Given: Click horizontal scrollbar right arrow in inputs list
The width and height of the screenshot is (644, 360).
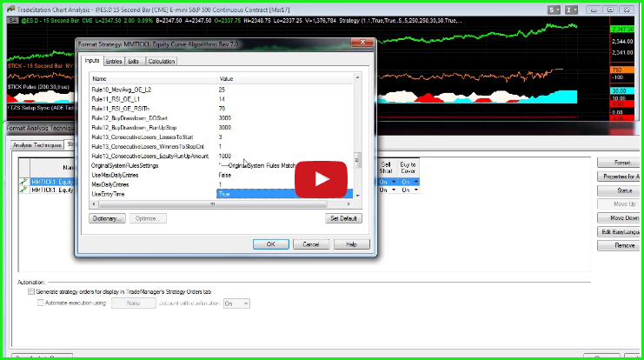Looking at the screenshot, I should pyautogui.click(x=349, y=203).
